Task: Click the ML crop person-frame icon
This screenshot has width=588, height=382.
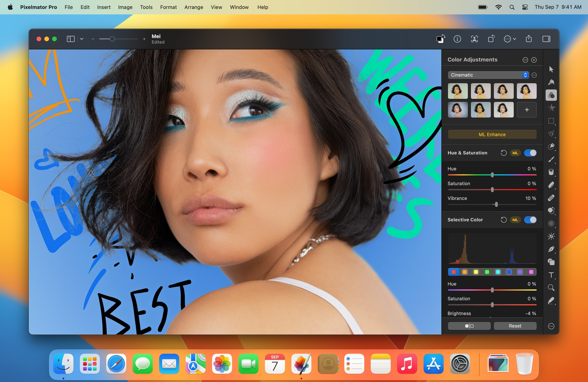Action: pyautogui.click(x=474, y=39)
